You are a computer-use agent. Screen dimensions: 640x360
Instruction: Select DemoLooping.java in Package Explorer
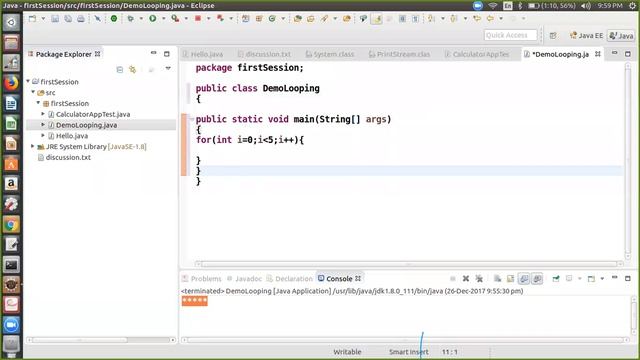(86, 125)
